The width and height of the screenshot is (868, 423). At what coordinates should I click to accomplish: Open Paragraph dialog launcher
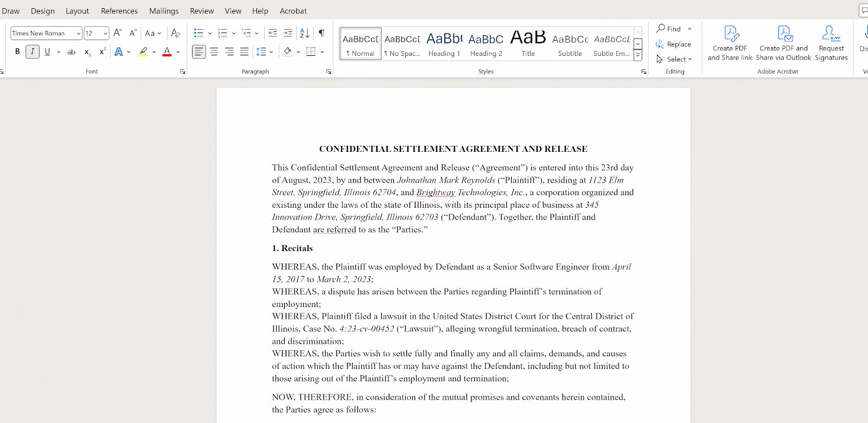point(329,72)
